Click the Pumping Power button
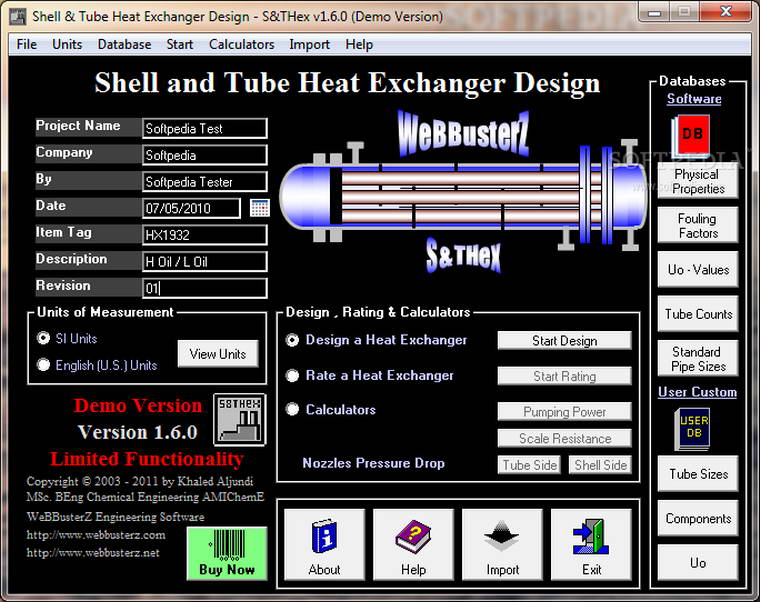 tap(564, 412)
